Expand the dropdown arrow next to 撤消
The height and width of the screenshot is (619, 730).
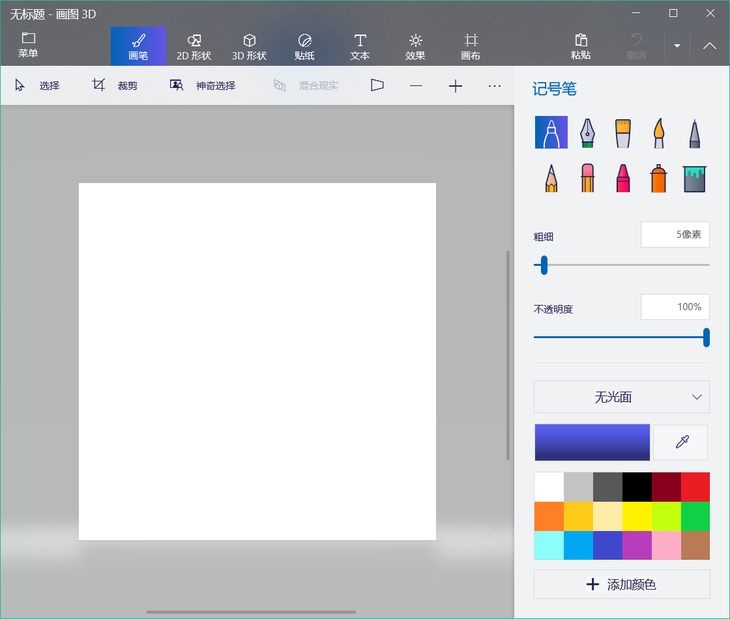pyautogui.click(x=677, y=46)
